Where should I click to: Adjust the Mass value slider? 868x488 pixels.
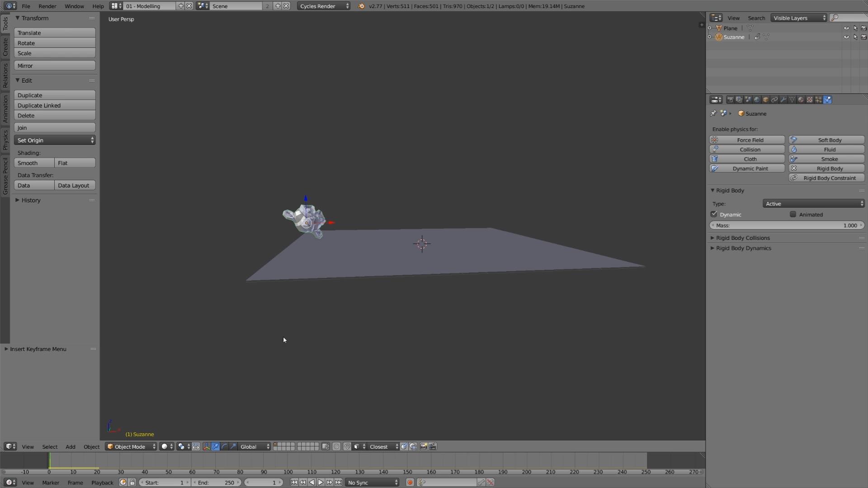787,225
